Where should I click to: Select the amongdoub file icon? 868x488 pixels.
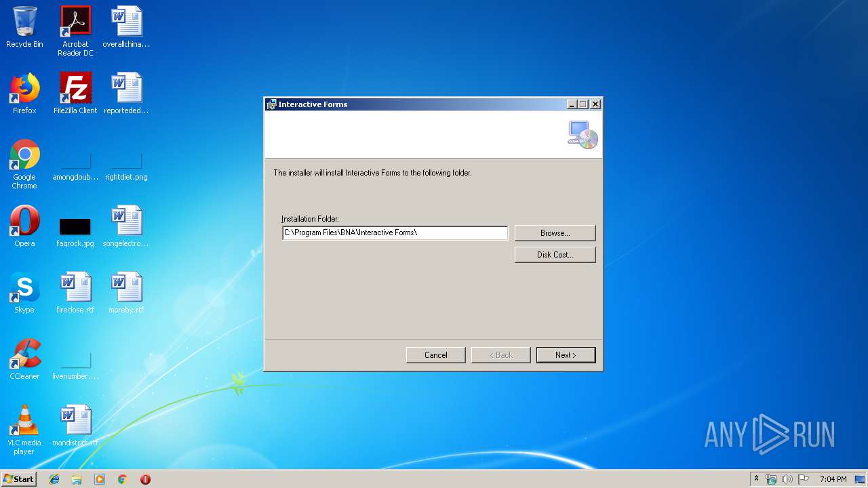pos(75,165)
